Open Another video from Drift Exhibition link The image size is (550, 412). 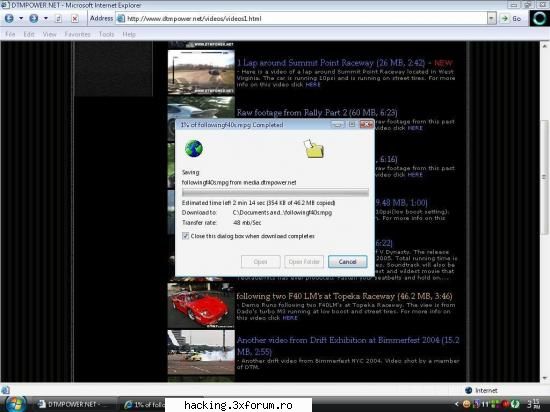(348, 346)
